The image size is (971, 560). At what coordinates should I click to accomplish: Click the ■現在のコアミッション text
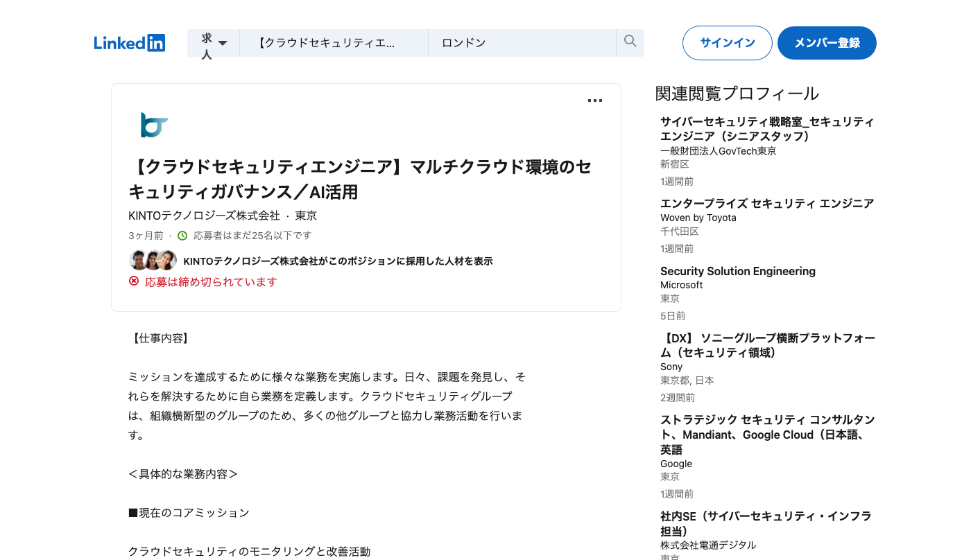tap(189, 513)
